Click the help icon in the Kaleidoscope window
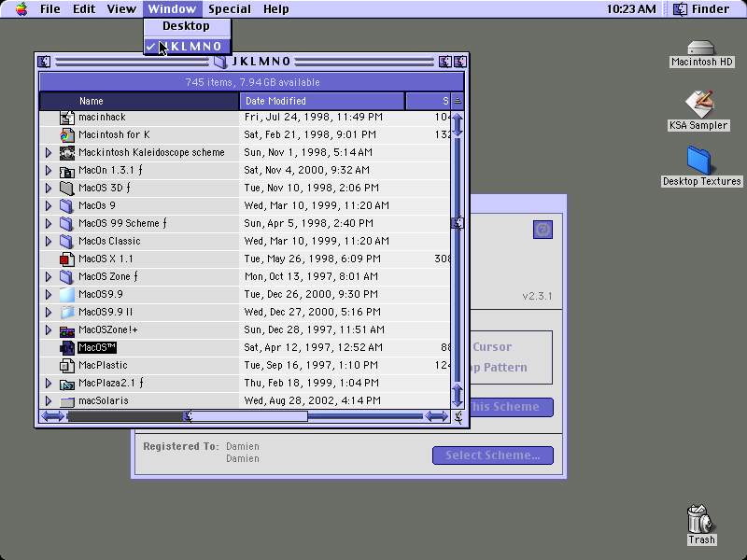 (543, 230)
